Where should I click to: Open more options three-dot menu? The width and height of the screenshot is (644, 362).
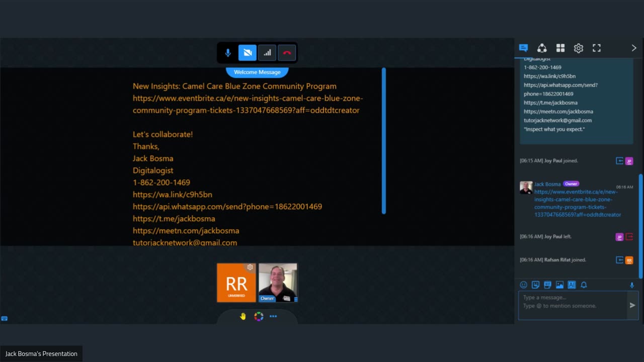click(x=273, y=316)
